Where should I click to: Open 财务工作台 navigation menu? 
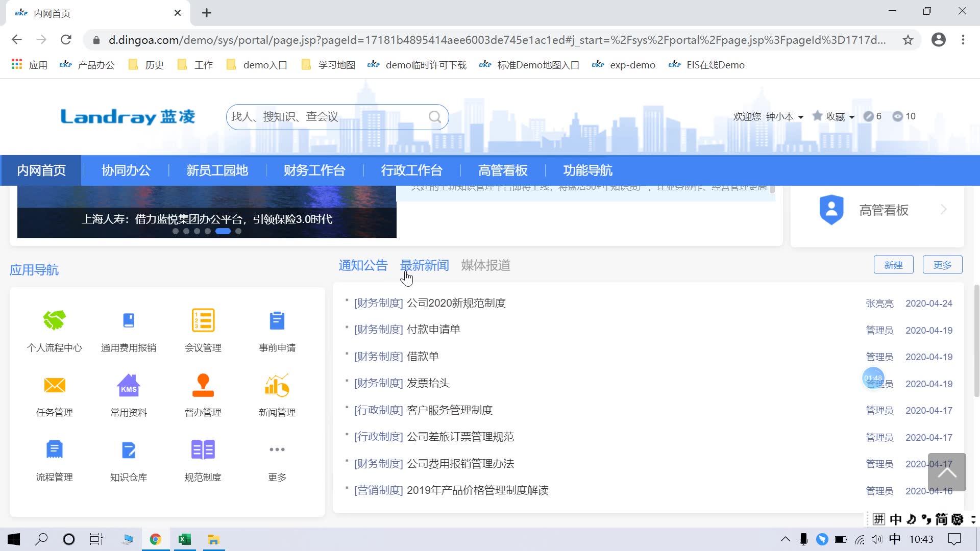pos(314,170)
